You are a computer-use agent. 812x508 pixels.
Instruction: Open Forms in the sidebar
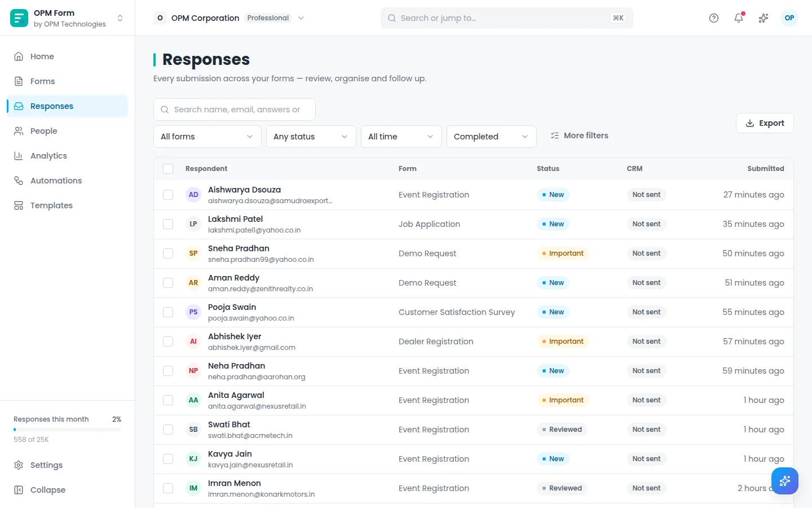click(x=68, y=81)
